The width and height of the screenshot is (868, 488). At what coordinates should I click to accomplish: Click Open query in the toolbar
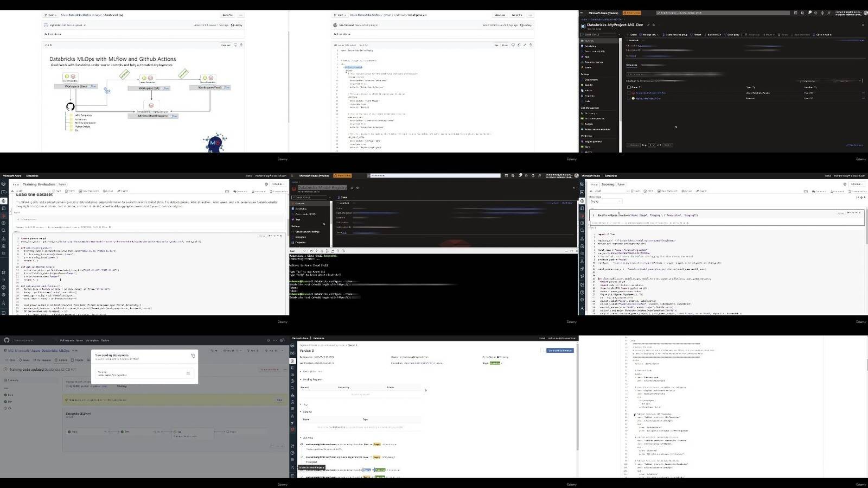(731, 35)
